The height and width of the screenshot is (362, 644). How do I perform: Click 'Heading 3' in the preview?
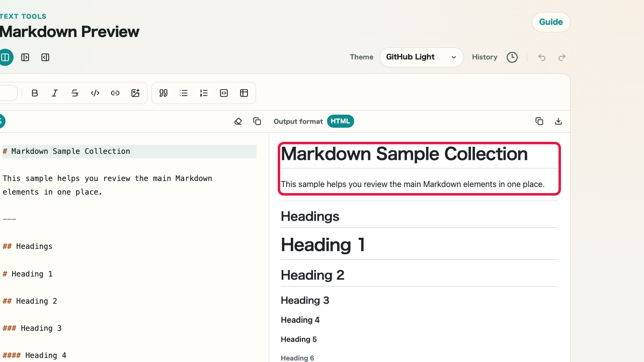(x=305, y=300)
